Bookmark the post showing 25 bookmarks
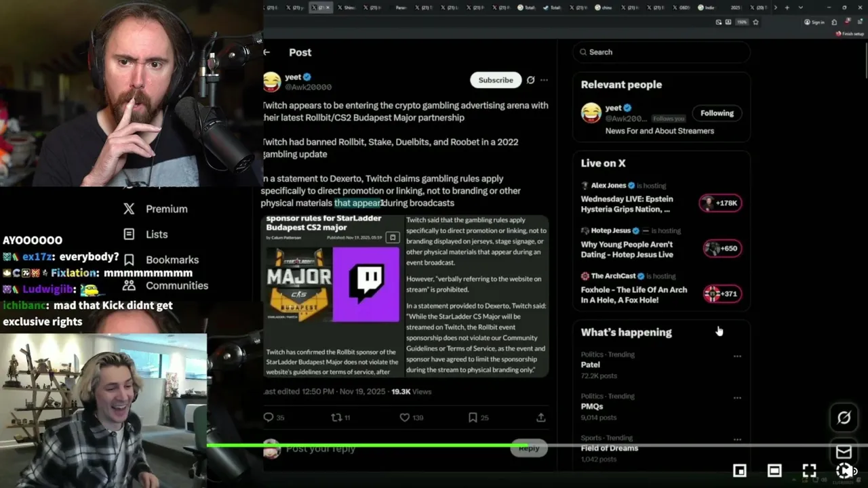 coord(473,418)
